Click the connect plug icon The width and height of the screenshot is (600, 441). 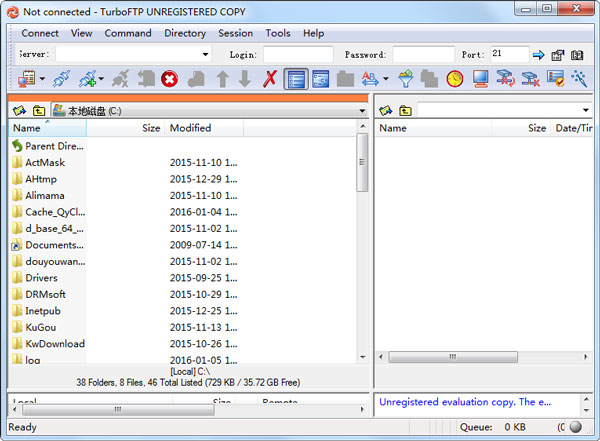(x=61, y=79)
